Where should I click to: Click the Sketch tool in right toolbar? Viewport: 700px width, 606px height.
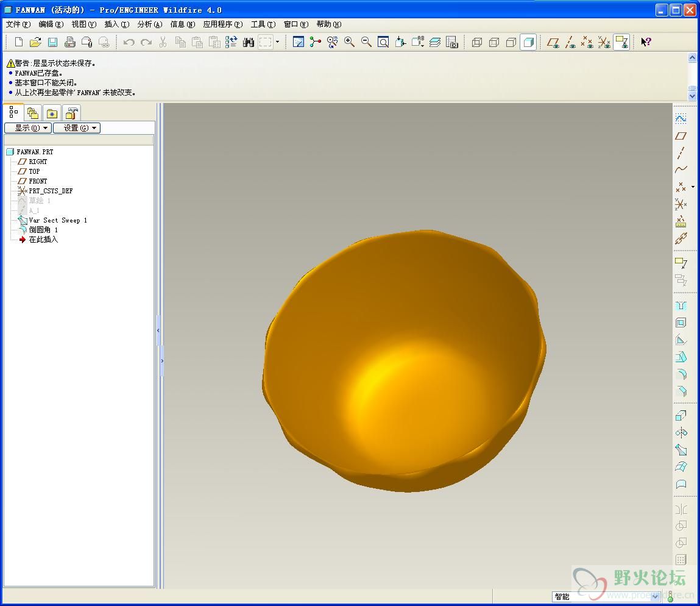pyautogui.click(x=681, y=118)
